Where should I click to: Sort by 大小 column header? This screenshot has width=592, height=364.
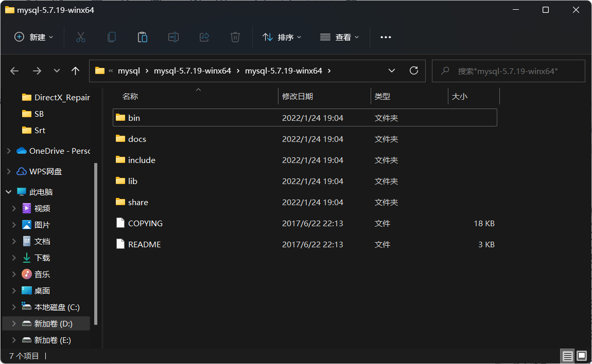(460, 96)
